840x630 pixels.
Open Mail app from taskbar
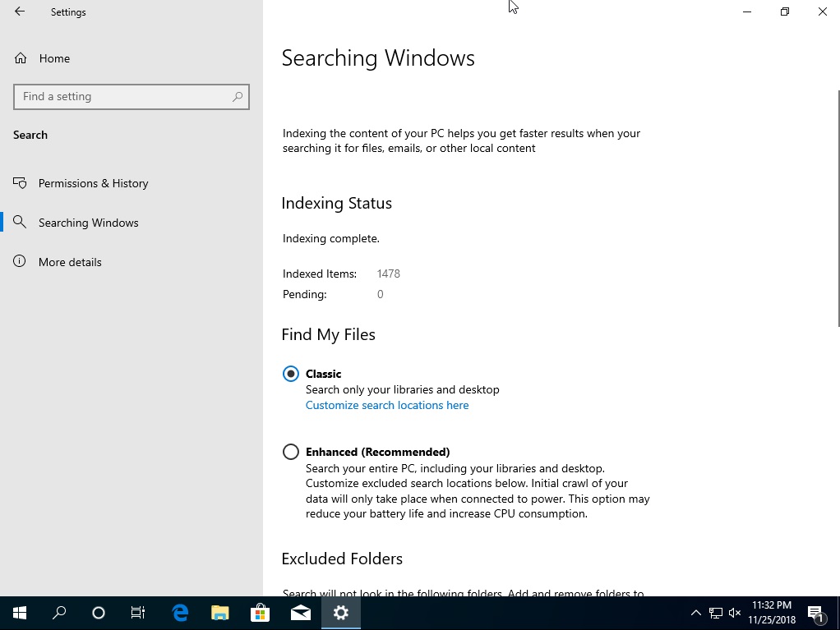point(301,613)
